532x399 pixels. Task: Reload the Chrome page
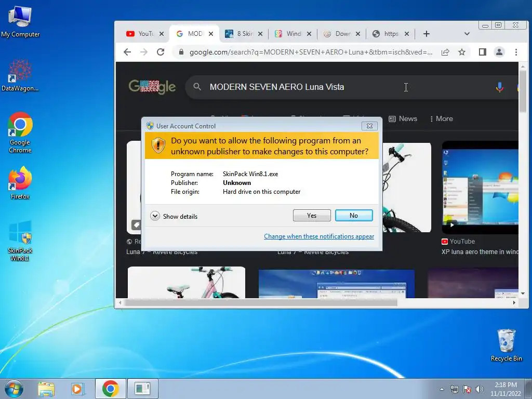pyautogui.click(x=161, y=52)
